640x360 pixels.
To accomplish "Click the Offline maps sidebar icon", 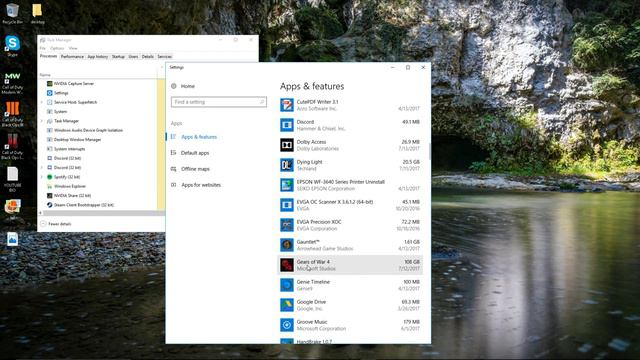I will click(x=173, y=169).
